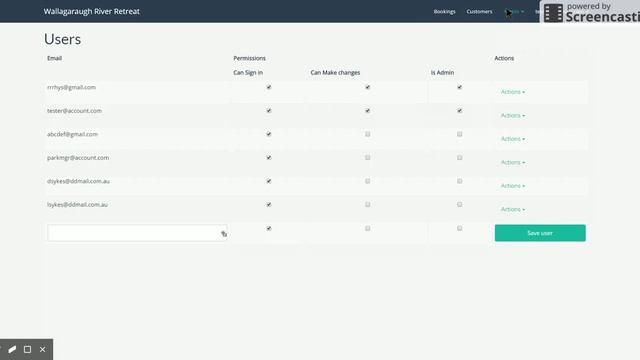Toggle Is Admin for rrrhys@gmail.com

coord(459,87)
